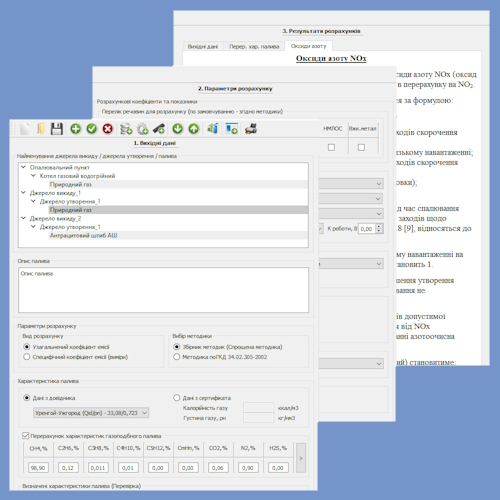Click the CH4,% value input field
This screenshot has height=500, width=500.
pyautogui.click(x=38, y=468)
